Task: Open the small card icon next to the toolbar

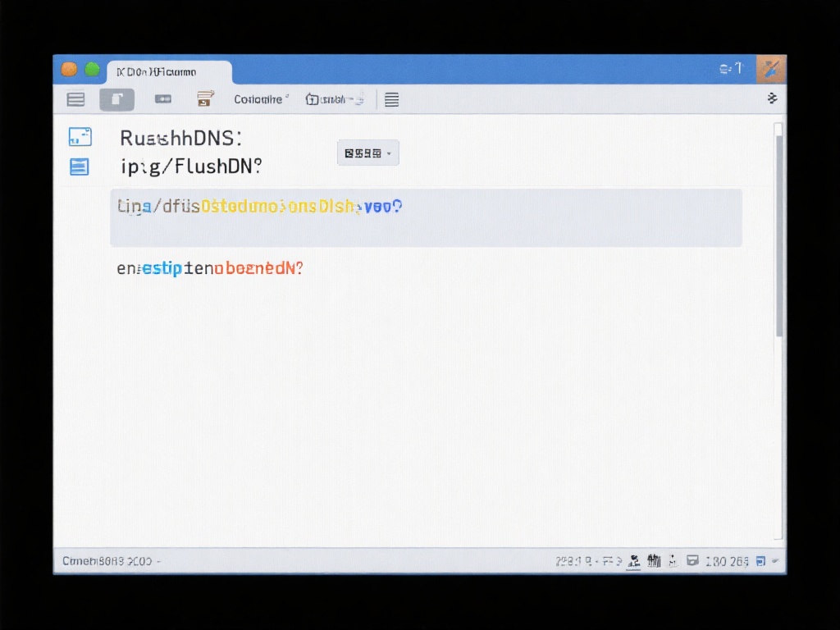Action: point(162,98)
